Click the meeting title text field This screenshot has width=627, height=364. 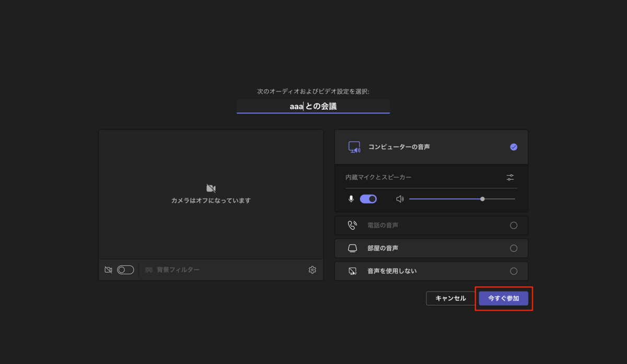(x=313, y=107)
